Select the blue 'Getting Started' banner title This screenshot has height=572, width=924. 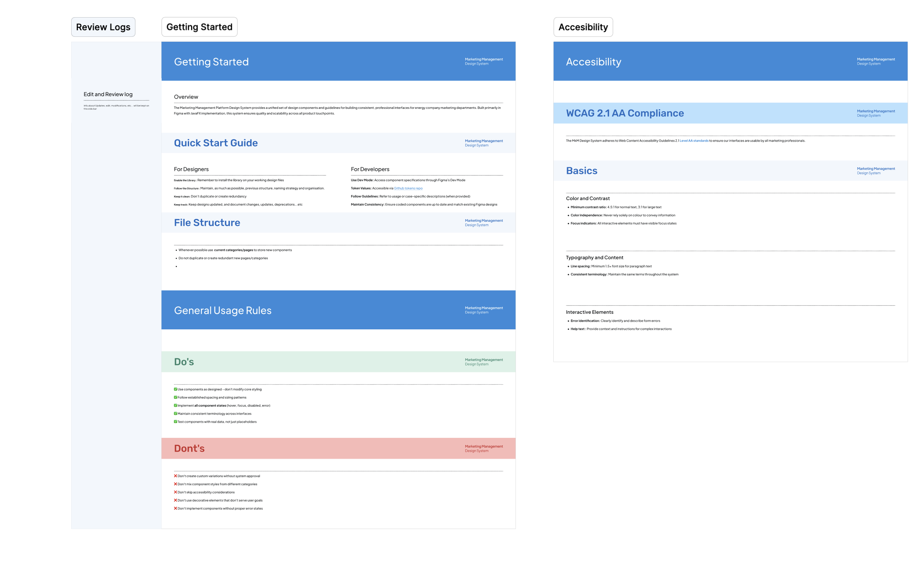pyautogui.click(x=211, y=62)
